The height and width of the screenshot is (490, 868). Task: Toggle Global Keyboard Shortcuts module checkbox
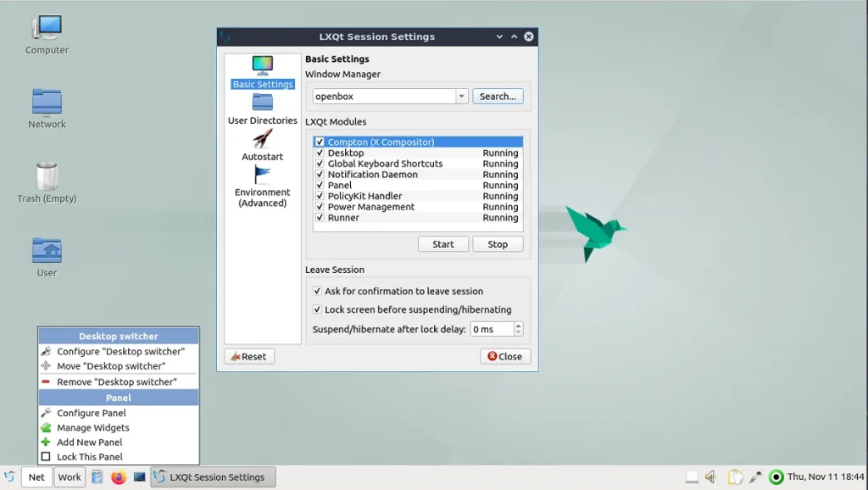point(320,164)
